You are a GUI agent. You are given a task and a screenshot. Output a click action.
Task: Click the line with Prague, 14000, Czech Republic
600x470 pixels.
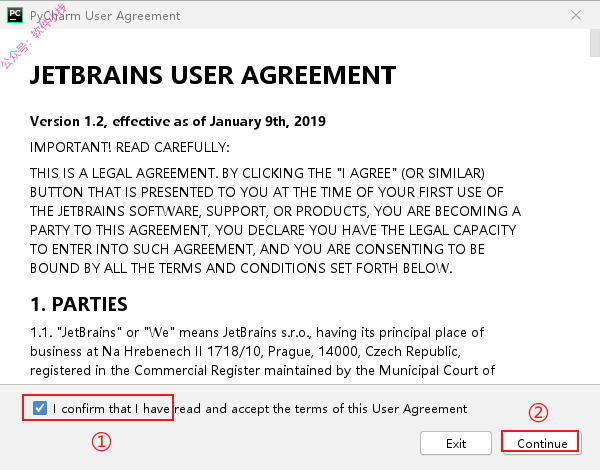pos(245,351)
